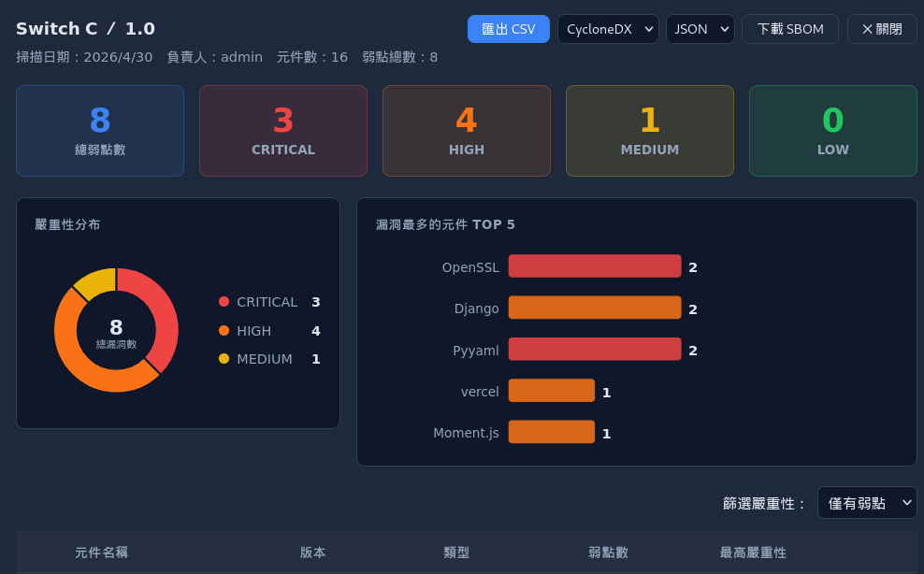924x574 pixels.
Task: Click the 最高嚴重性 column header
Action: pyautogui.click(x=753, y=552)
